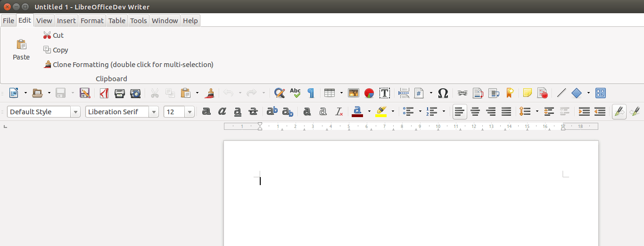Open the Paragraph Style combo box
This screenshot has height=246, width=644.
click(x=44, y=112)
